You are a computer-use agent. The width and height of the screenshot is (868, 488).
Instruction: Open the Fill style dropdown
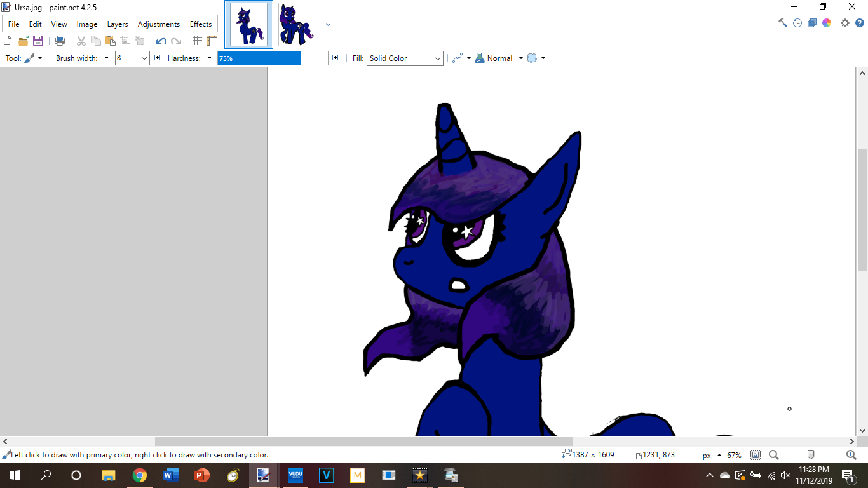pyautogui.click(x=405, y=58)
